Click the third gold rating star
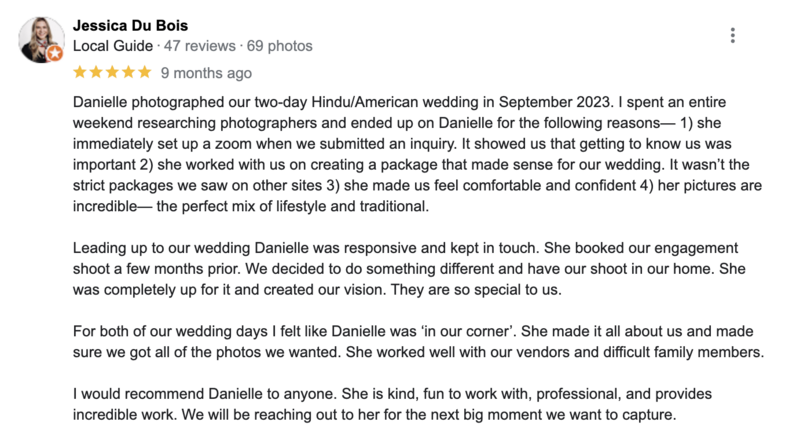The height and width of the screenshot is (433, 800). [112, 72]
